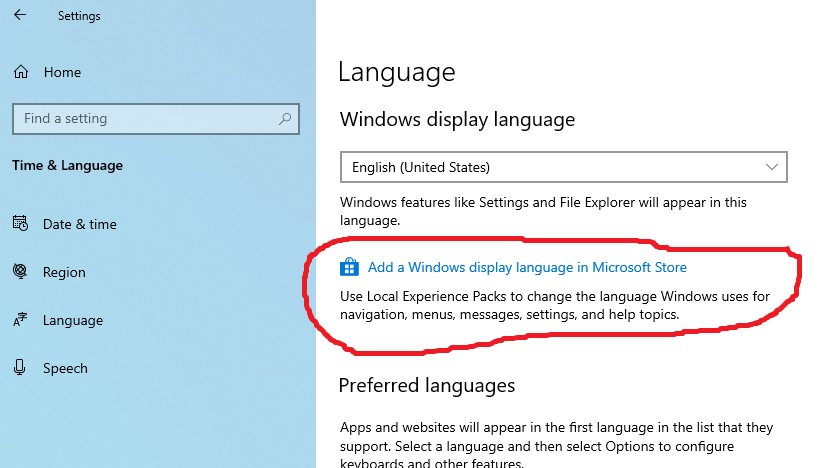This screenshot has width=840, height=468.
Task: Click Add a Windows display language link
Action: [x=527, y=267]
